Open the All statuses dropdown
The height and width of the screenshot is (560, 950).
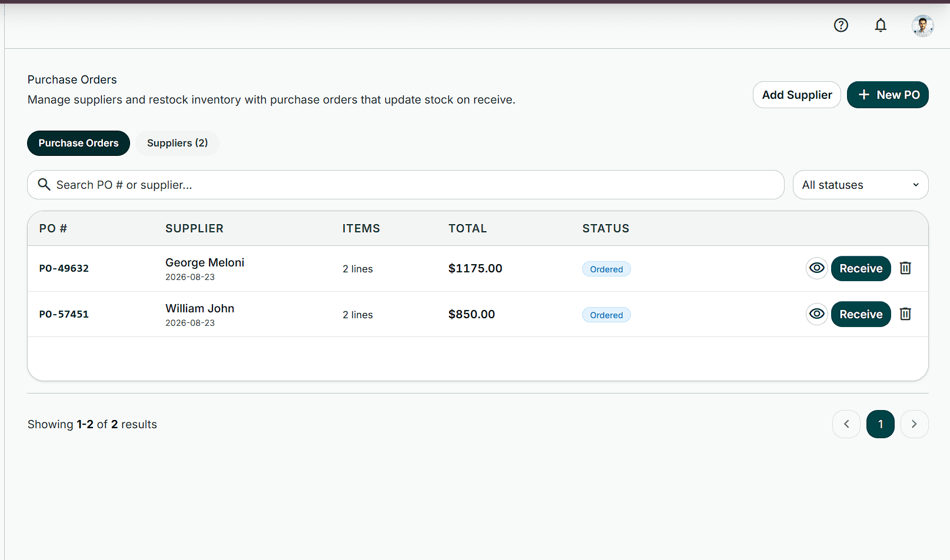[861, 185]
